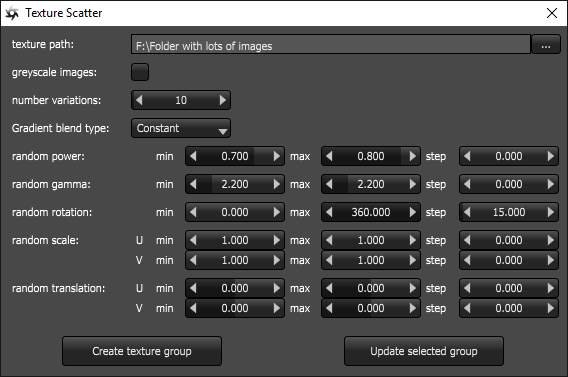Decrease random power min value

(193, 156)
